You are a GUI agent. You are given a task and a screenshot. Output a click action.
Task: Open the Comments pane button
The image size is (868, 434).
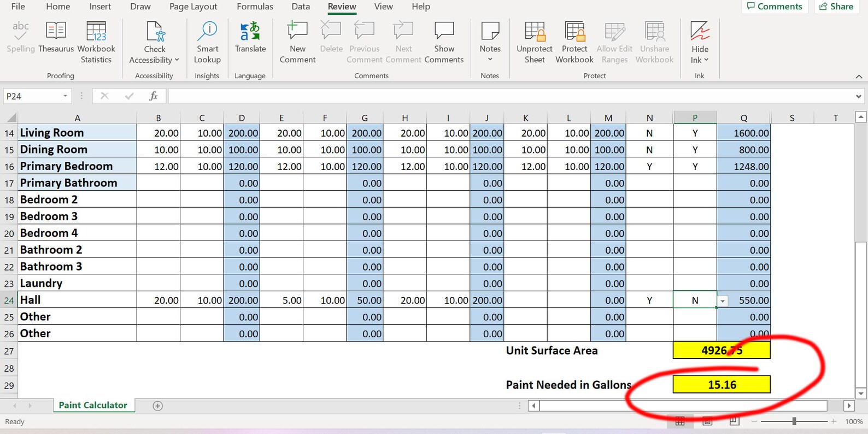point(775,7)
